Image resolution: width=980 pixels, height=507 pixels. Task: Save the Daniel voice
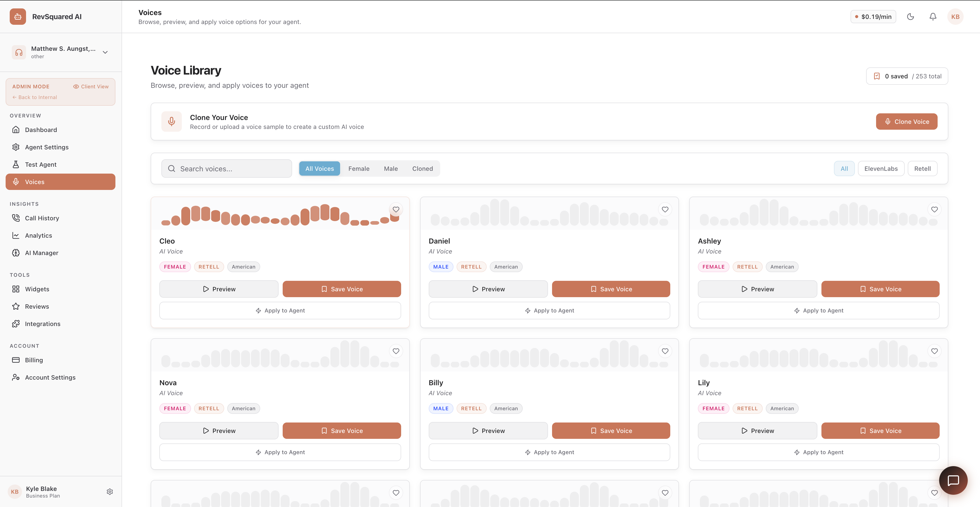pyautogui.click(x=611, y=289)
